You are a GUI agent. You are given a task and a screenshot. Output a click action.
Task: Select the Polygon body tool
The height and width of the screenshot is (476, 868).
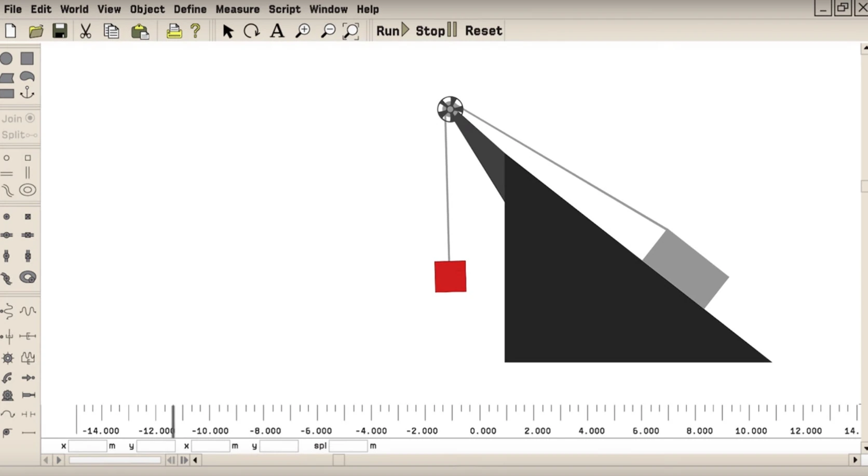(x=7, y=76)
